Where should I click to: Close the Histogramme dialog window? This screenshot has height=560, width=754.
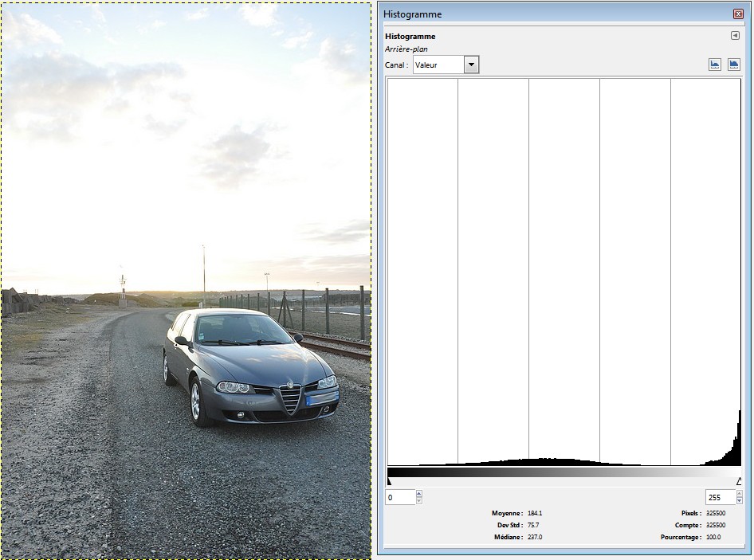point(738,14)
